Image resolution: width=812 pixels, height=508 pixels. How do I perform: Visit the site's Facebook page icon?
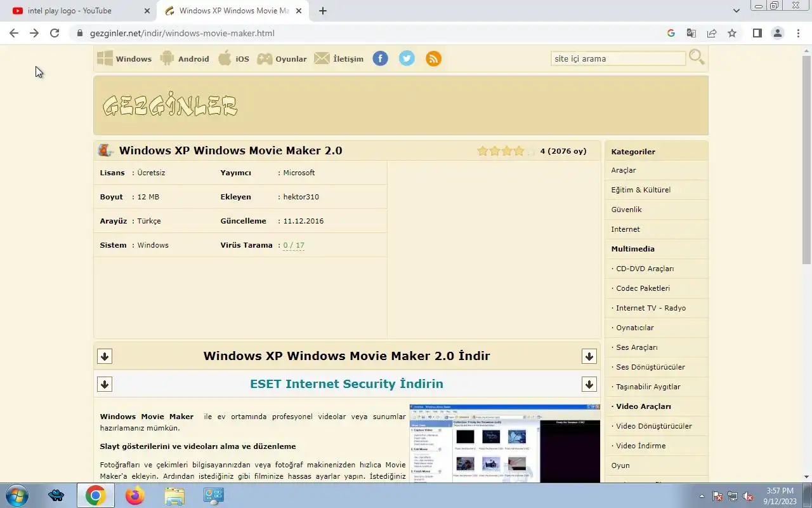click(380, 58)
